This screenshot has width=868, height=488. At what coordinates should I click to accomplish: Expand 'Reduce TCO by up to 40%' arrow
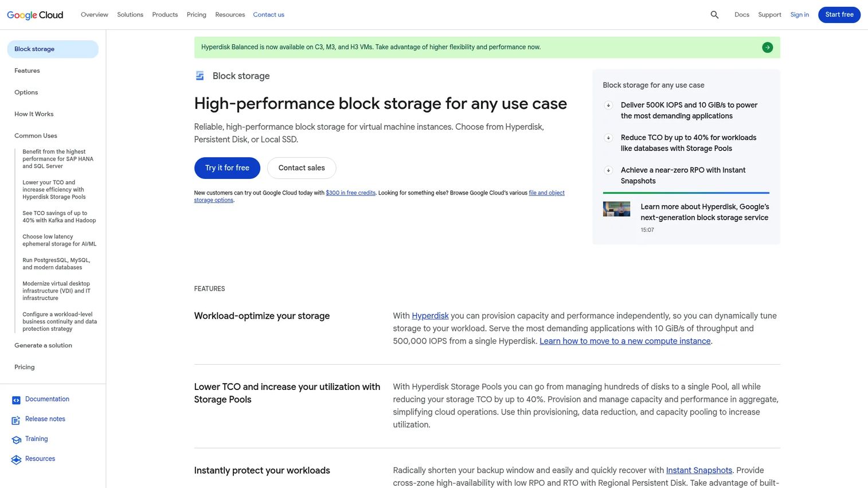608,138
